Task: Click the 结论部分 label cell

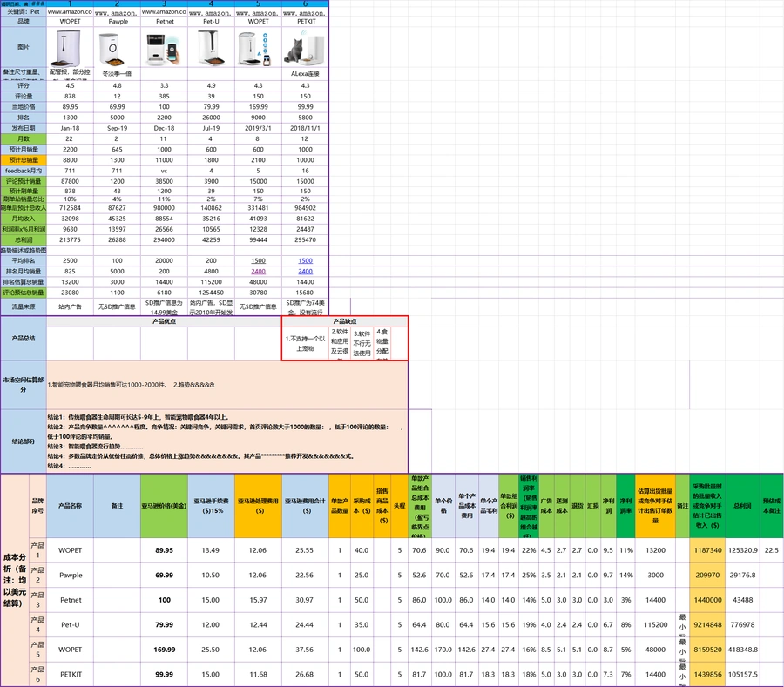Action: tap(24, 441)
